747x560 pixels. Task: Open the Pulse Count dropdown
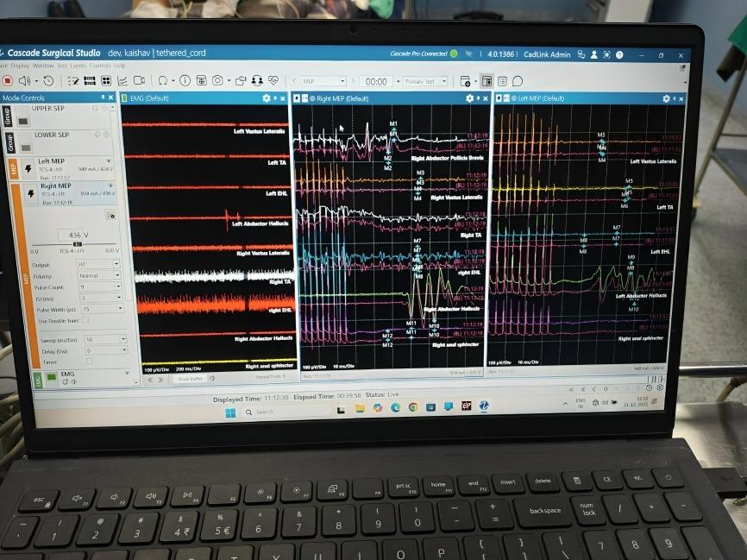tap(100, 286)
